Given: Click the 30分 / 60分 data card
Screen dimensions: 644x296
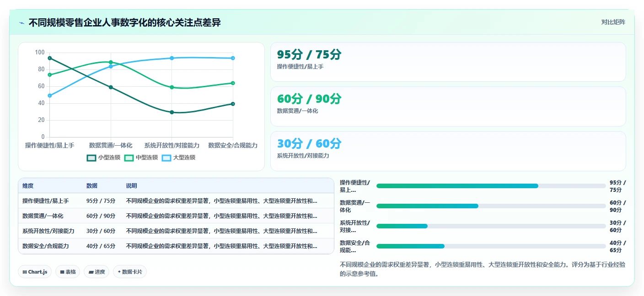Looking at the screenshot, I should (448, 151).
